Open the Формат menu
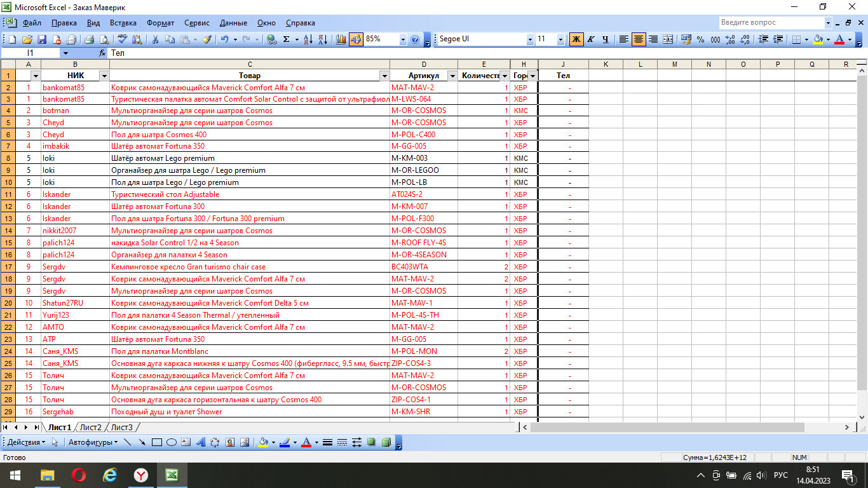The height and width of the screenshot is (488, 868). [x=160, y=23]
